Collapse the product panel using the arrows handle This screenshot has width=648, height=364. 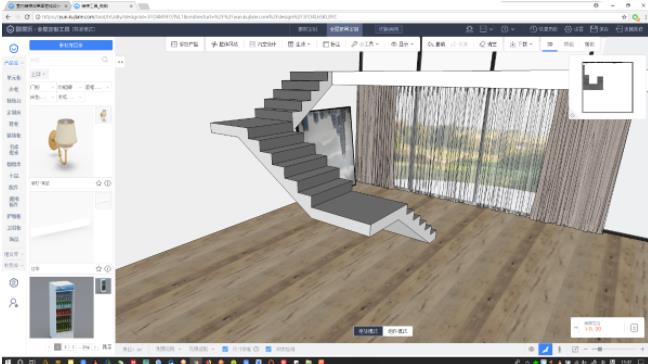pos(120,62)
